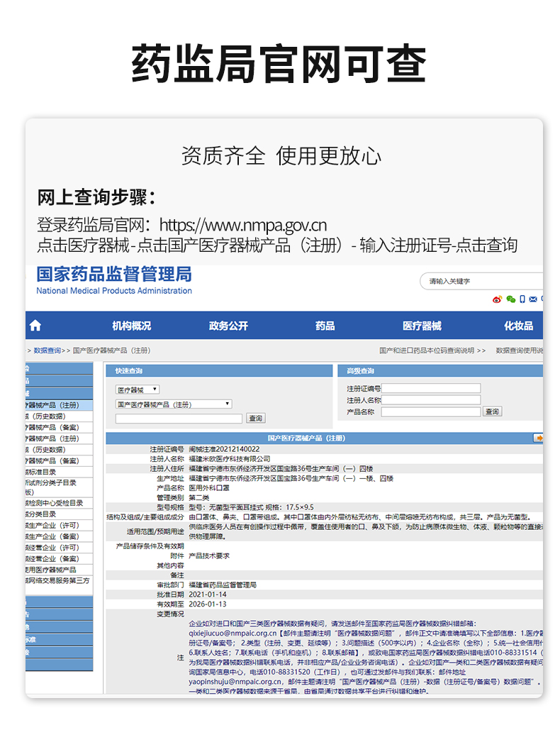Open the 医疗器械 navigation menu

422,326
